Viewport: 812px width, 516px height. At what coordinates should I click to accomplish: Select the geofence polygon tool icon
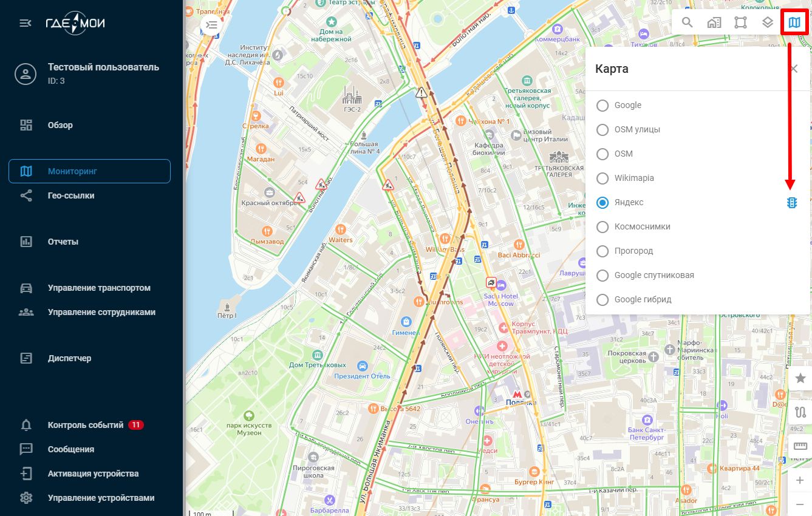point(740,23)
